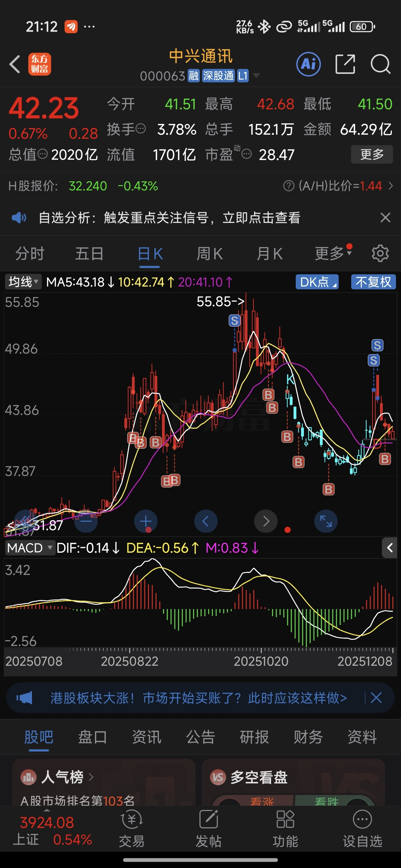Tap the share icon
The height and width of the screenshot is (868, 401).
click(x=345, y=64)
